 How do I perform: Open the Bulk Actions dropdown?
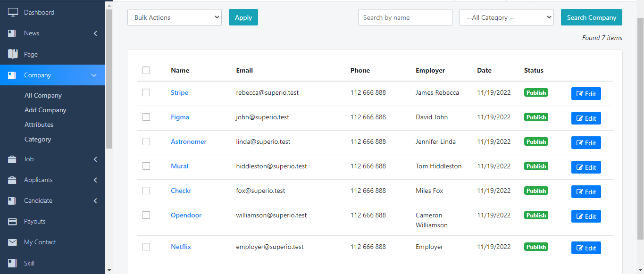click(174, 17)
